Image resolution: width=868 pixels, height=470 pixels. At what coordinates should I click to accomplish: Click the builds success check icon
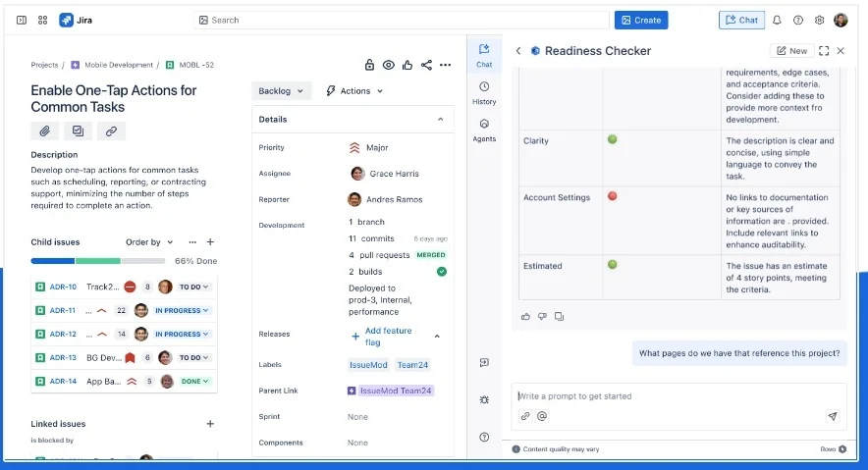click(441, 272)
